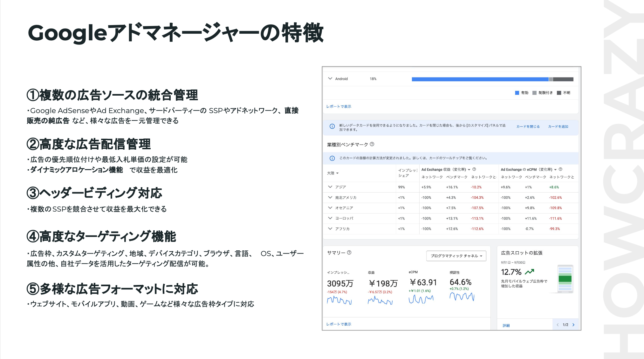Open Ad Exchange 収益 metric dropdown arrow
Viewport: 644px width, 359px height.
pos(469,170)
